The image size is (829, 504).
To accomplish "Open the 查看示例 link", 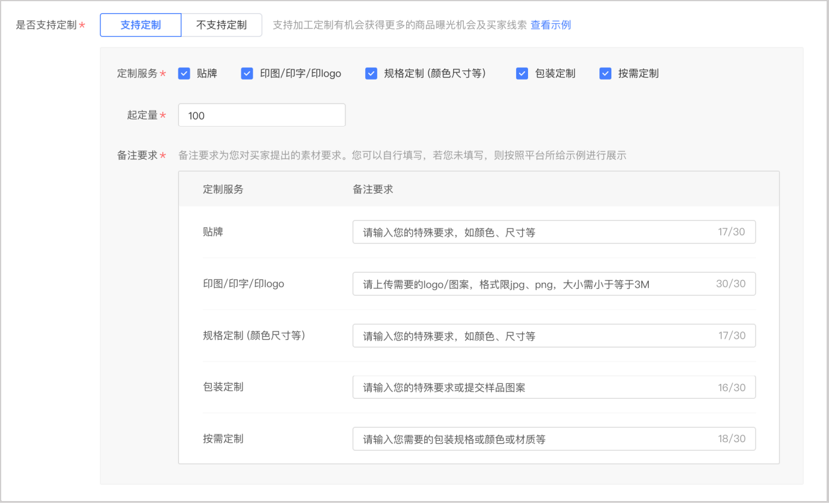I will click(x=551, y=25).
